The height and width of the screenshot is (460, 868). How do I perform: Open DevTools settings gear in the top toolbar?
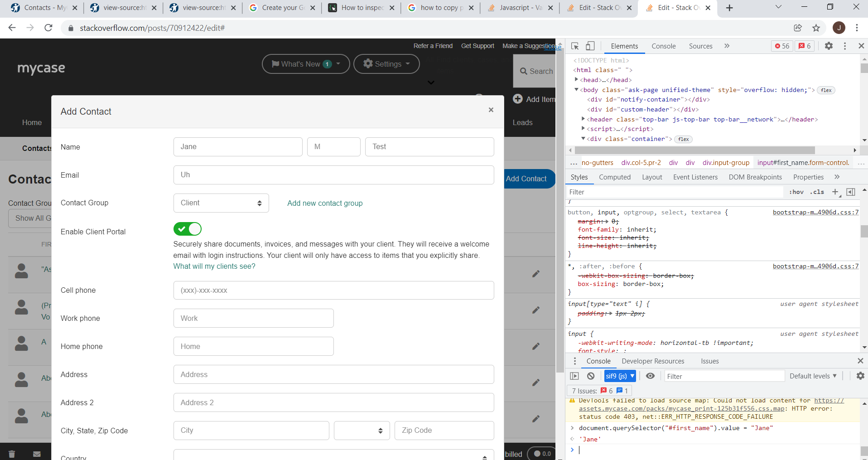pyautogui.click(x=829, y=46)
